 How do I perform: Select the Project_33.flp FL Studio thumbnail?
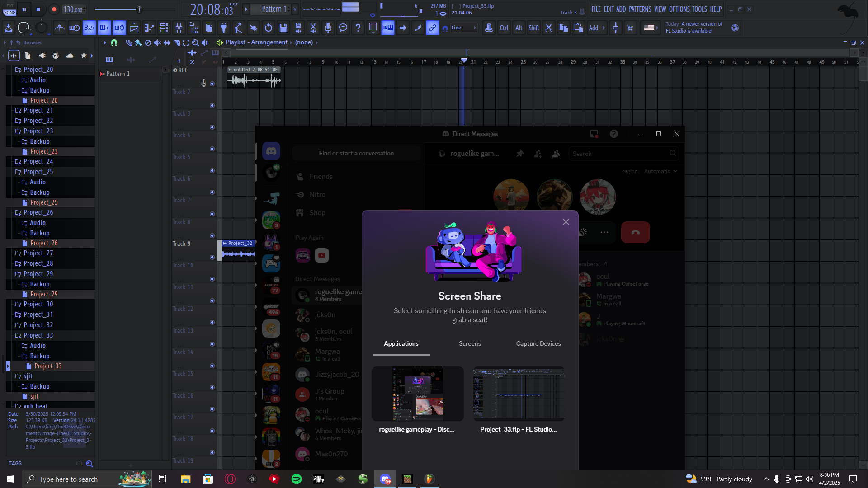click(519, 394)
